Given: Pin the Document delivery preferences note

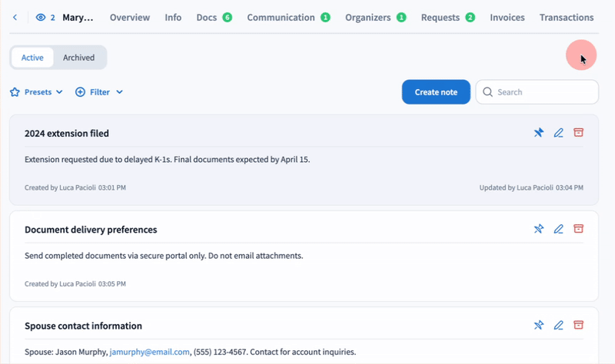Looking at the screenshot, I should [539, 229].
